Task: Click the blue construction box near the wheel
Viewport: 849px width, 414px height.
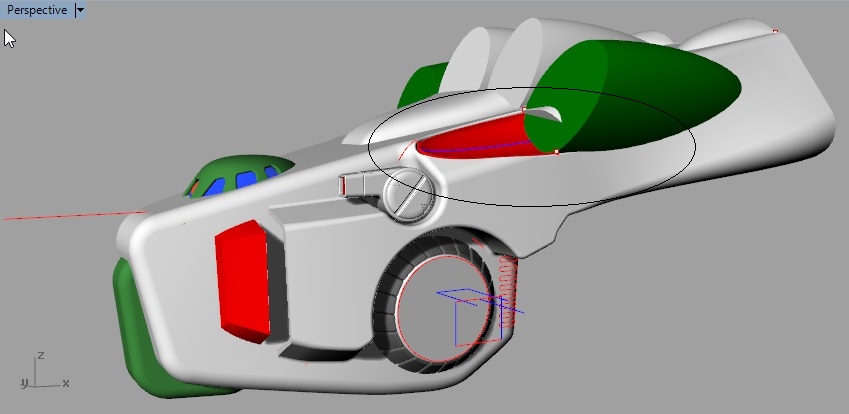Action: pyautogui.click(x=478, y=318)
